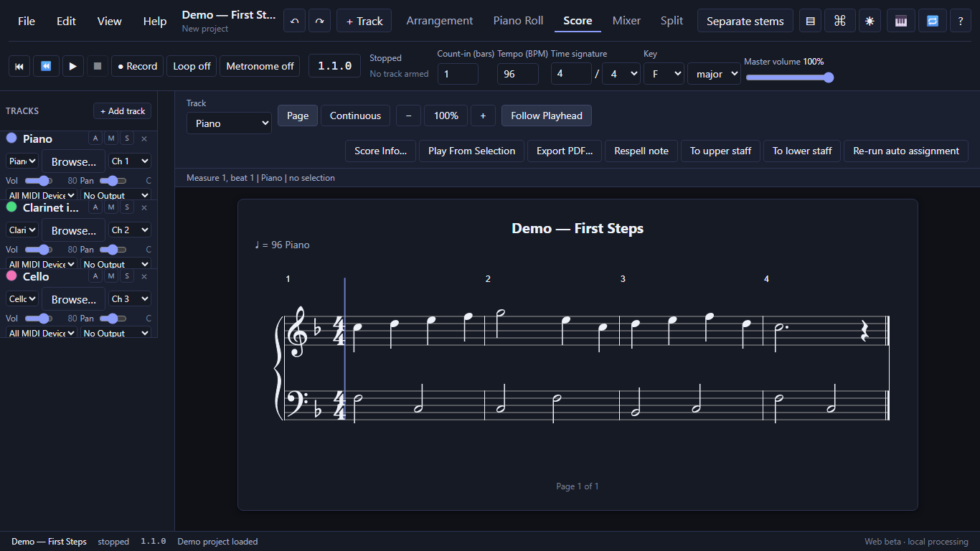980x551 pixels.
Task: Start playback with the play button
Action: click(x=72, y=66)
